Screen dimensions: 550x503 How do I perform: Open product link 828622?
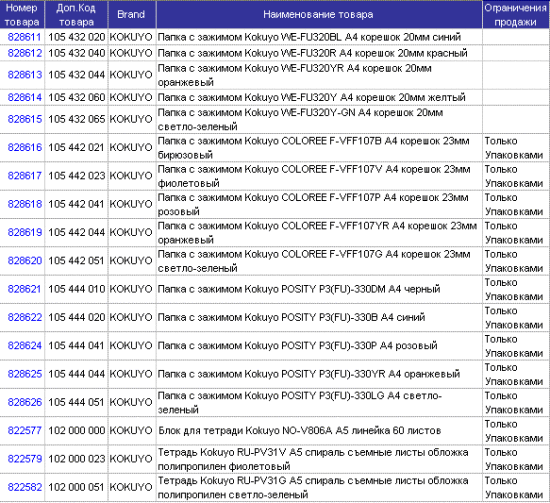(x=25, y=317)
